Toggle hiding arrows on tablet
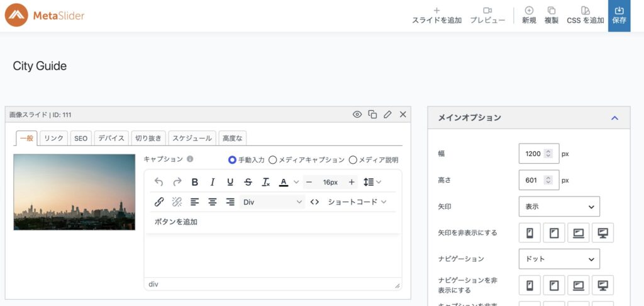Viewport: 644px width, 306px height. [x=554, y=233]
